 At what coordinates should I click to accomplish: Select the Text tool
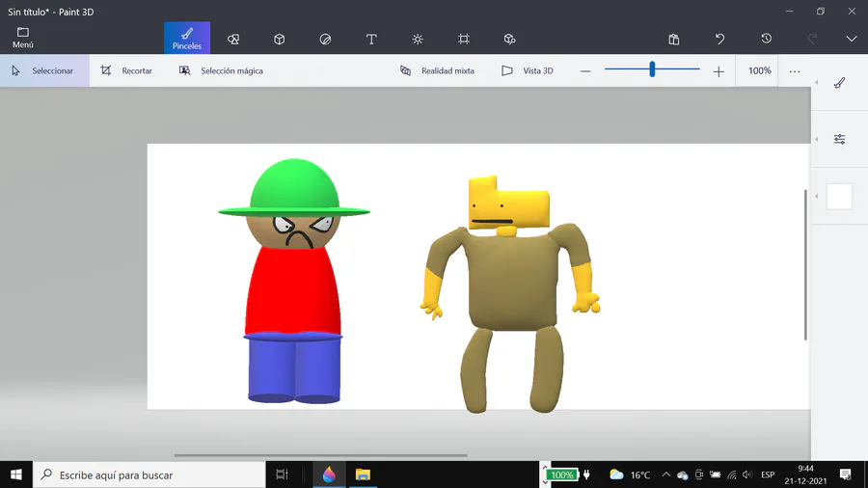pyautogui.click(x=371, y=40)
